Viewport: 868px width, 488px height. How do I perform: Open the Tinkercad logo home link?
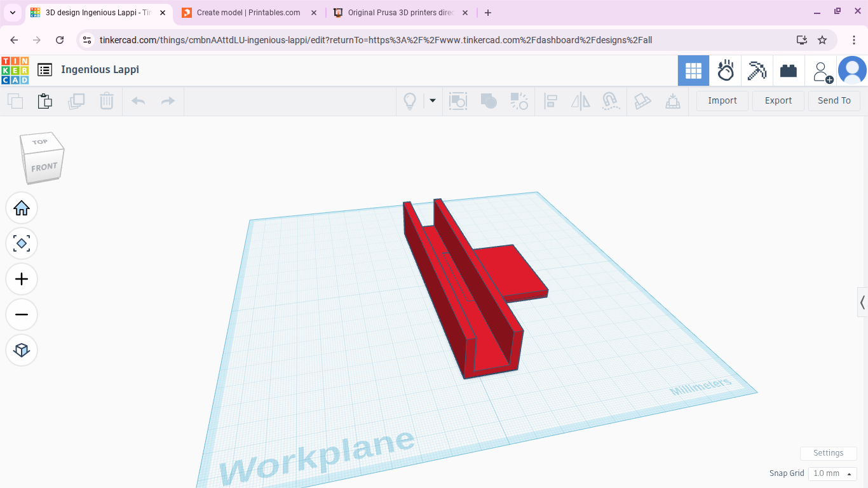(15, 71)
